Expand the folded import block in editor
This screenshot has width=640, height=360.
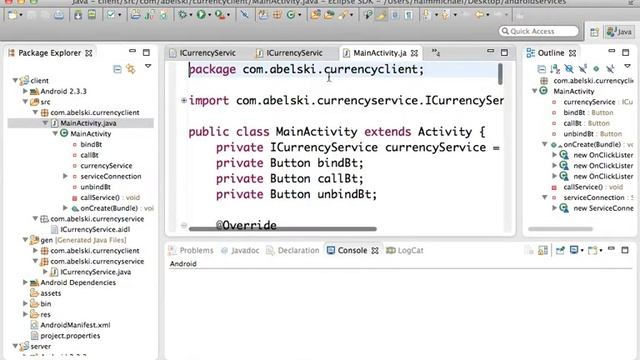point(184,100)
